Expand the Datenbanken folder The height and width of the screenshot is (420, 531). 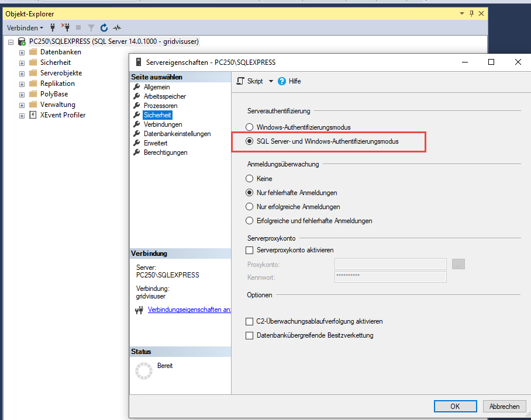pos(22,52)
